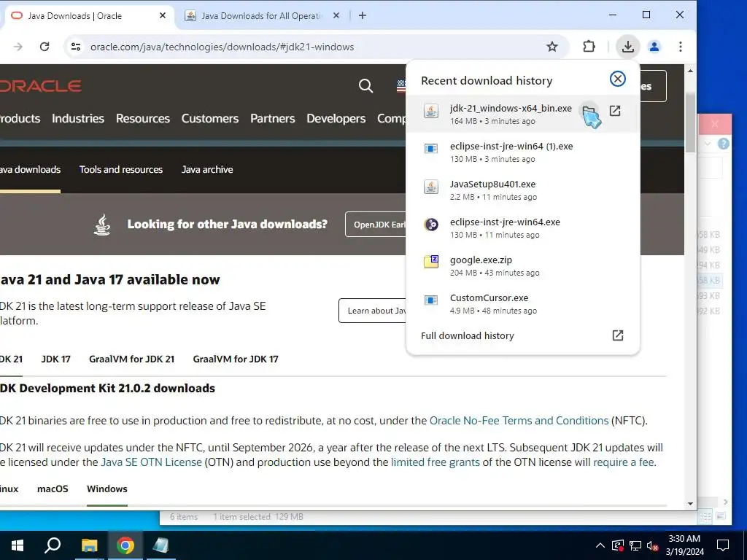This screenshot has height=560, width=747.
Task: Click jdk-21_windows-x64_bin.exe file name
Action: (511, 108)
